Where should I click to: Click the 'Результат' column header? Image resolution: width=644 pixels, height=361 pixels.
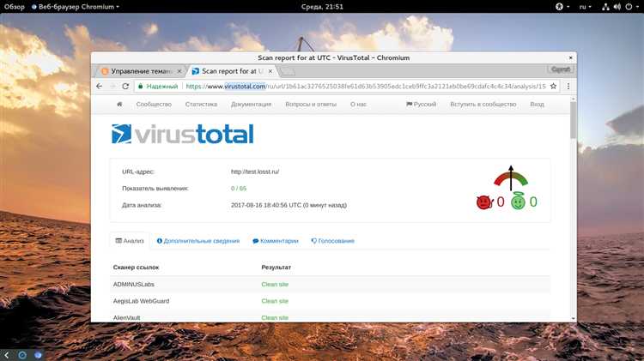pos(276,267)
